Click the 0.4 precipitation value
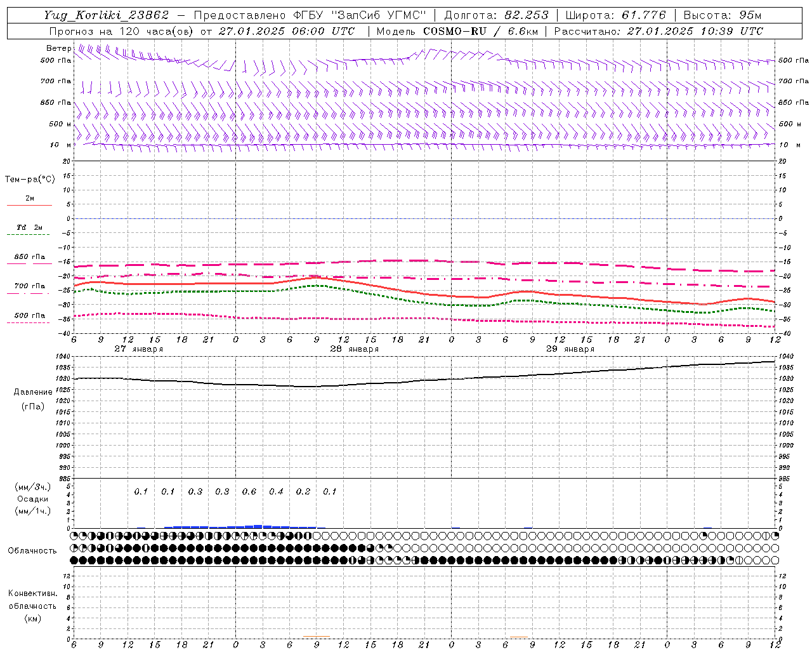The image size is (812, 650). click(x=276, y=491)
